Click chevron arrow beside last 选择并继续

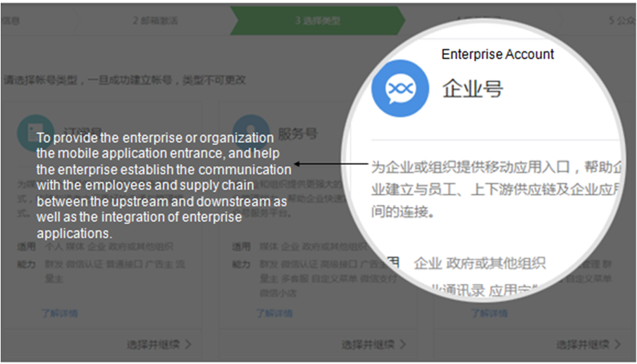pos(617,344)
